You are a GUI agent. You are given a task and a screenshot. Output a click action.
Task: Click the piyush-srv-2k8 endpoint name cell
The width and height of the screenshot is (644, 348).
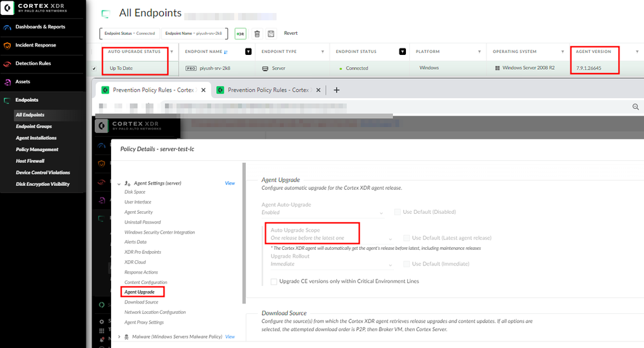tap(215, 68)
